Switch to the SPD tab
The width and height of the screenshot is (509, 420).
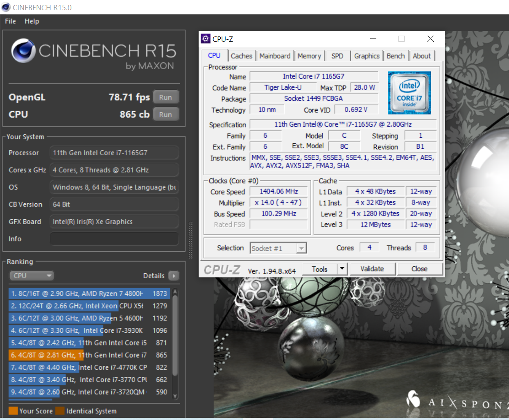[337, 56]
